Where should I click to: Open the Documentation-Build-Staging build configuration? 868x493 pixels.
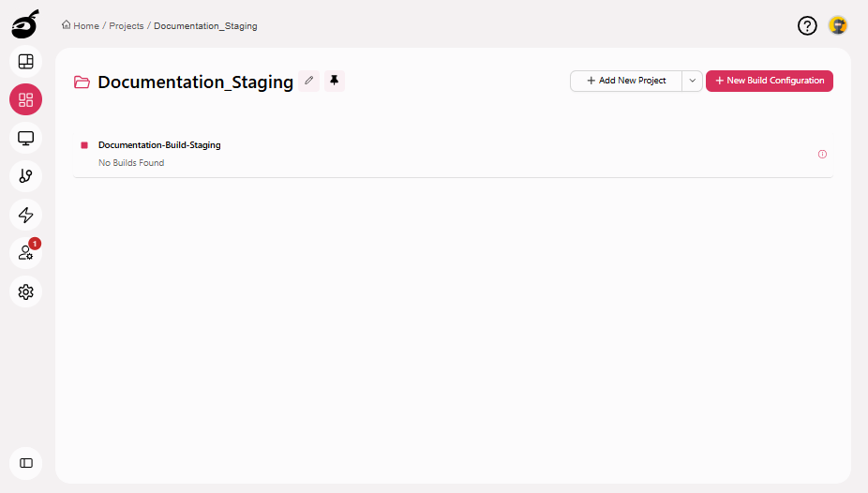(159, 145)
